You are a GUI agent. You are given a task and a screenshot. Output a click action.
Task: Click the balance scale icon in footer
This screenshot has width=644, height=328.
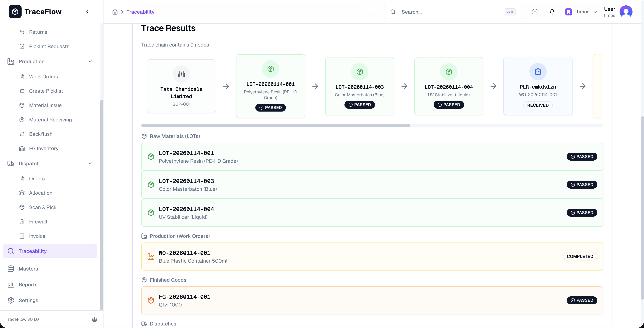tap(95, 319)
